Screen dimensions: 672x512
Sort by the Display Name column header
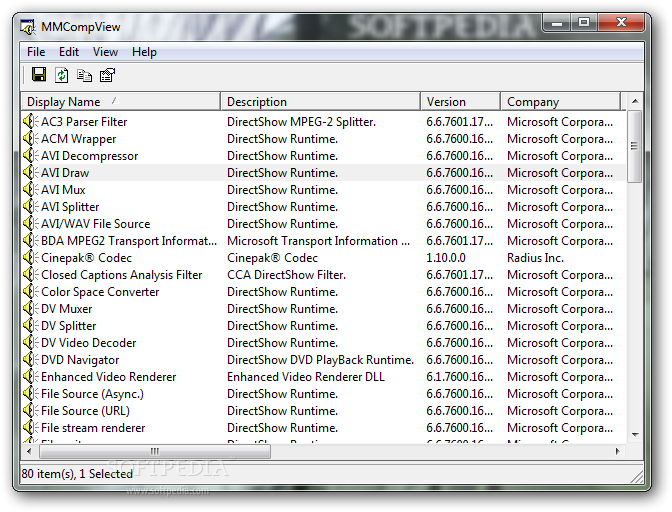tap(121, 102)
